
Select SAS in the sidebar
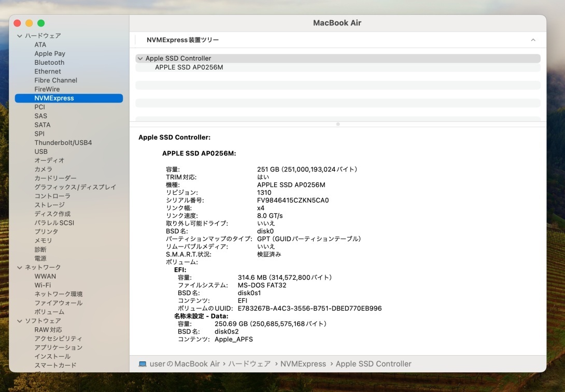click(41, 116)
